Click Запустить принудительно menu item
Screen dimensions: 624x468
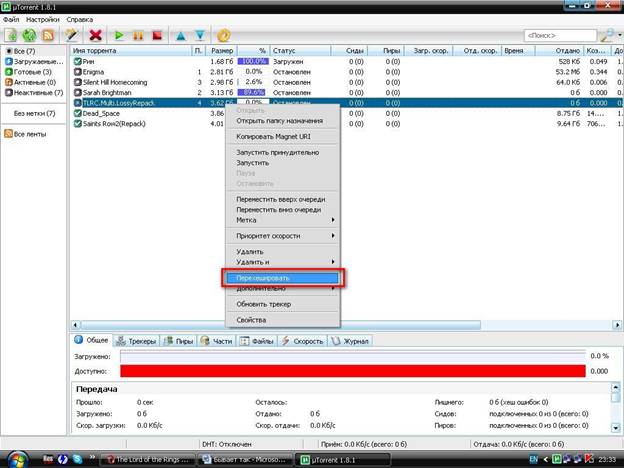click(x=283, y=152)
